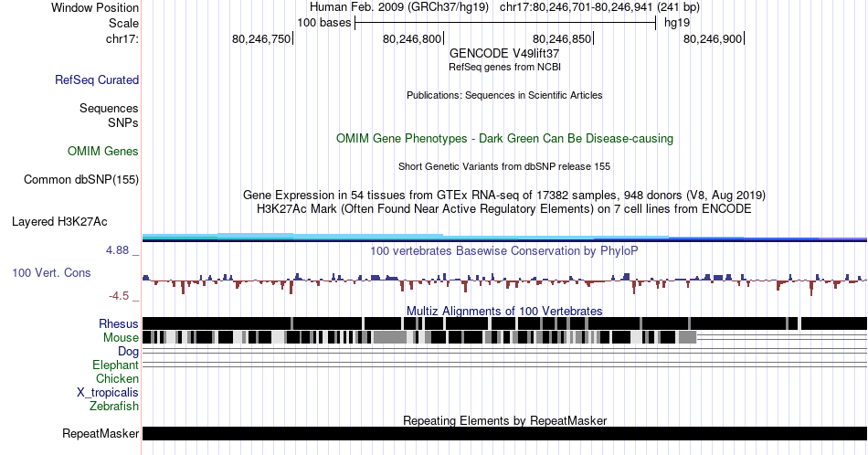
Task: Click the black RepeatMasker element bar
Action: pyautogui.click(x=504, y=433)
